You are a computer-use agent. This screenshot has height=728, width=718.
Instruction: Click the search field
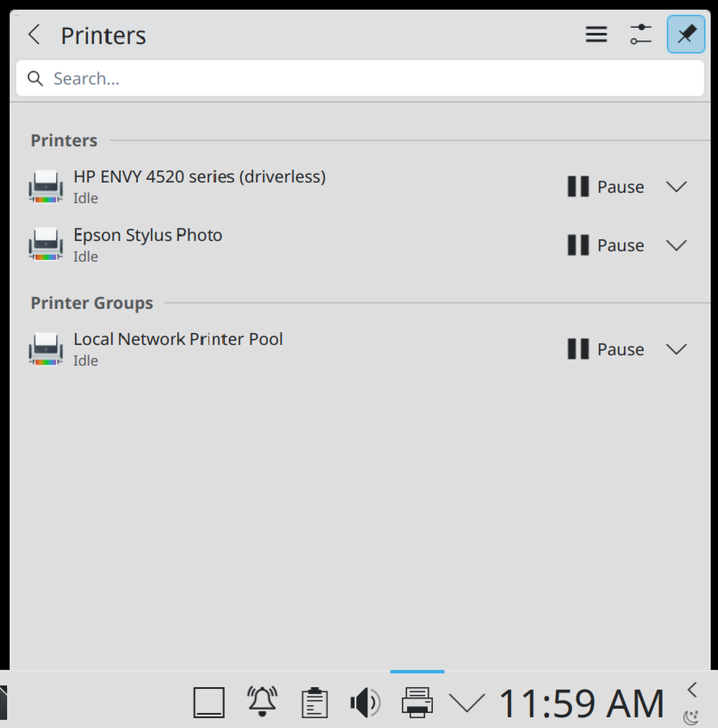pyautogui.click(x=359, y=79)
